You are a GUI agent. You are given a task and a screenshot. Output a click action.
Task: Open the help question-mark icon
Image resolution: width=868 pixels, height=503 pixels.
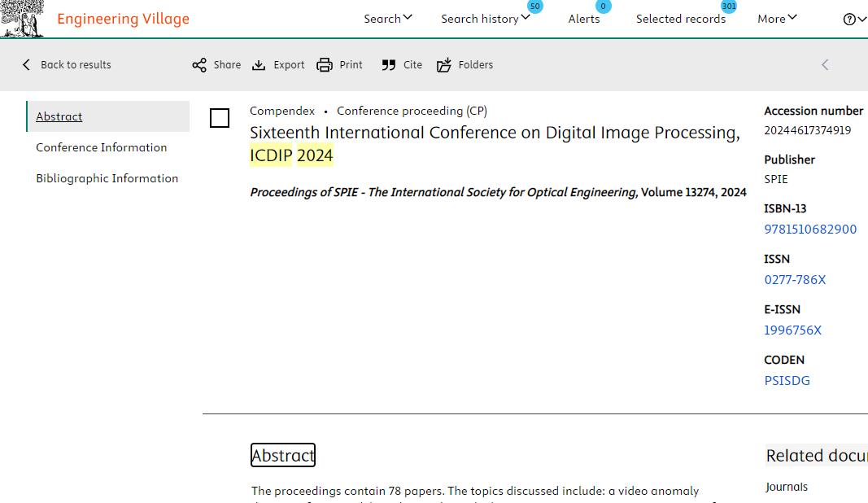click(x=849, y=20)
